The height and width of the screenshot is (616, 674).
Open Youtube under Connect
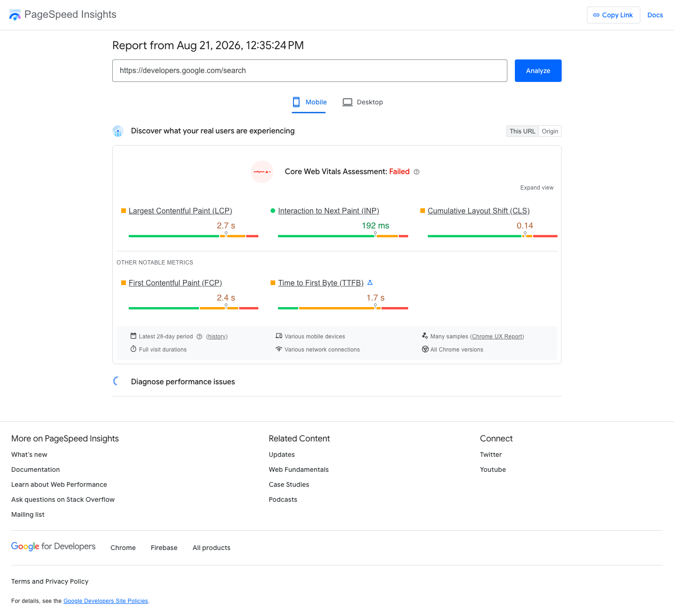click(493, 469)
